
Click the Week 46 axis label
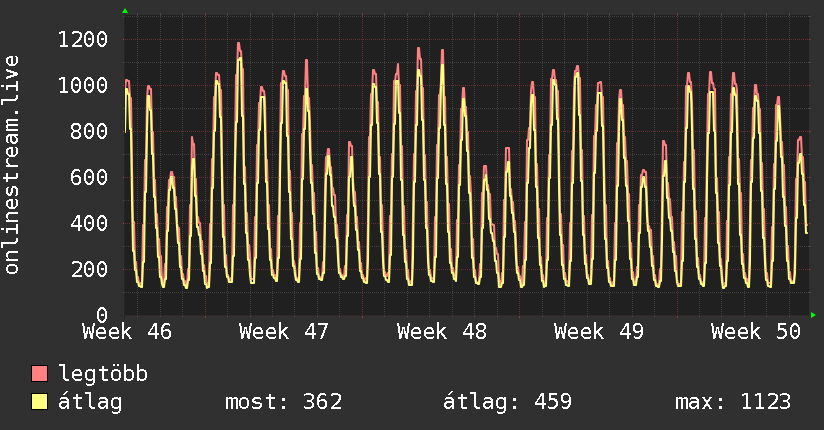point(127,332)
